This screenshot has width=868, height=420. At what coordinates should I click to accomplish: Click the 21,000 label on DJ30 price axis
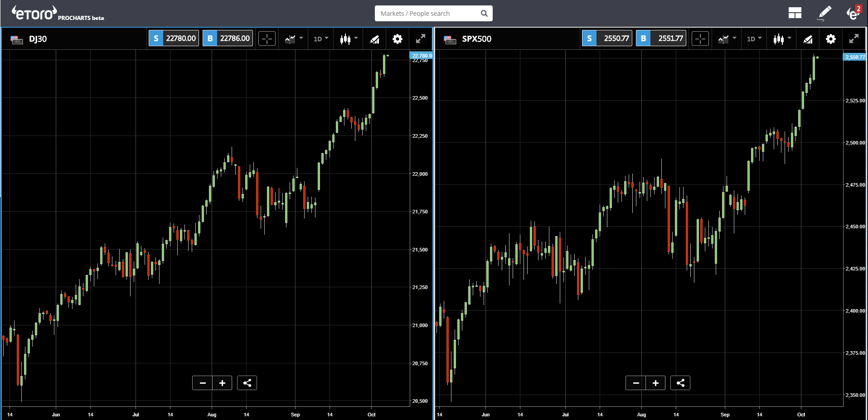420,325
